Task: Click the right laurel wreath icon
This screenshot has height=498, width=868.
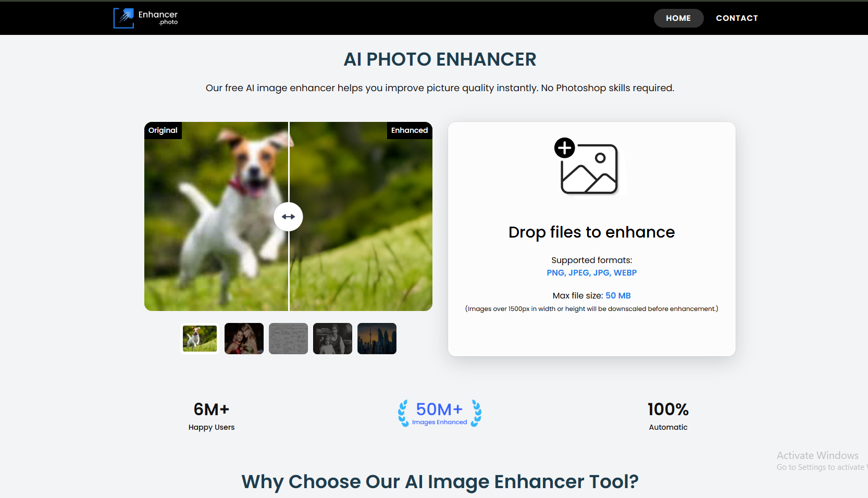Action: point(476,413)
